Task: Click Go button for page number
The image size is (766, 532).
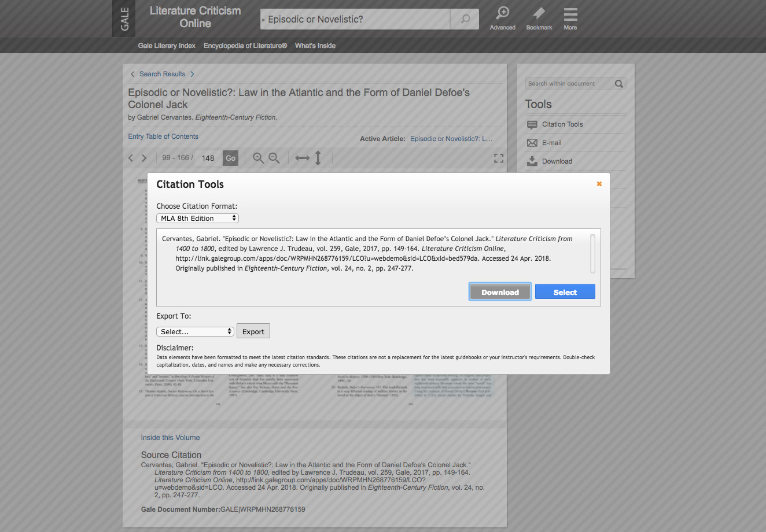Action: pyautogui.click(x=230, y=158)
